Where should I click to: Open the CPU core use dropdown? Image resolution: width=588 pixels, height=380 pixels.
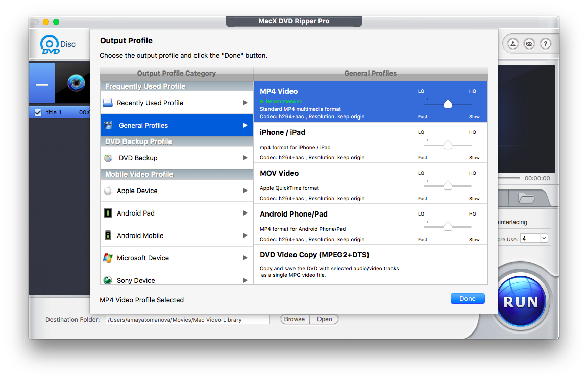coord(534,238)
